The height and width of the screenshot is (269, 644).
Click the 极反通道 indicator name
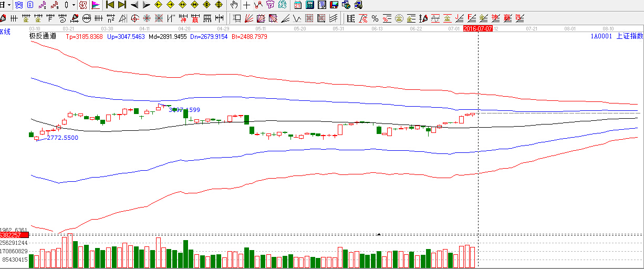click(x=42, y=37)
